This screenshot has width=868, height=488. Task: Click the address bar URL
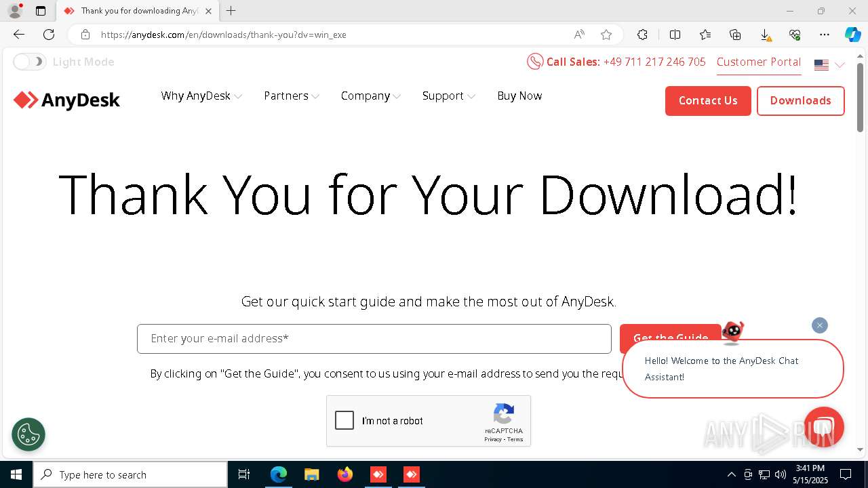click(x=224, y=35)
